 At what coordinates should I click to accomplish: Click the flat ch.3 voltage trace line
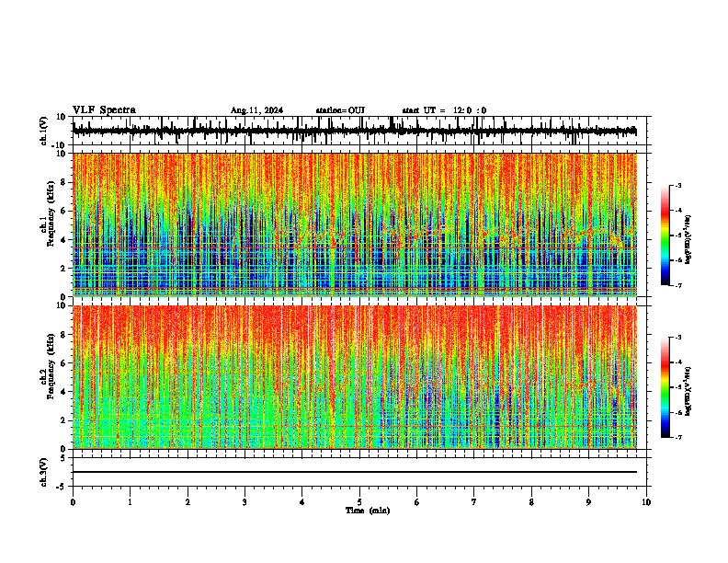(354, 472)
